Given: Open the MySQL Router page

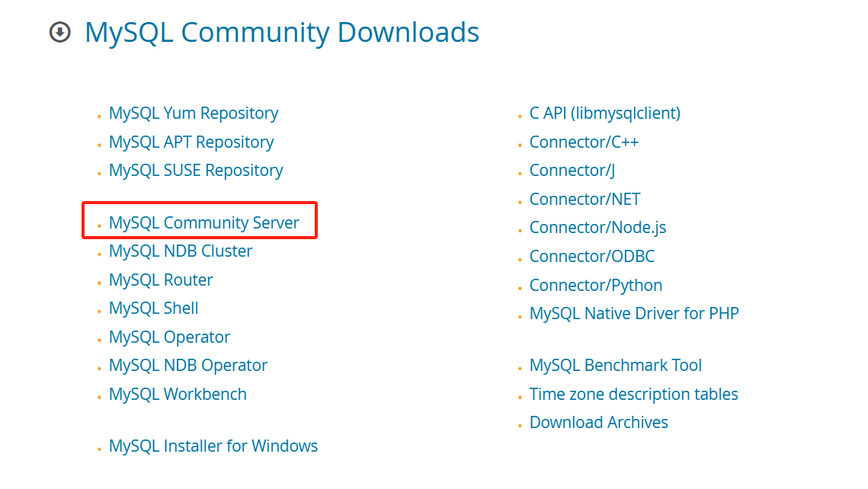Looking at the screenshot, I should (161, 280).
